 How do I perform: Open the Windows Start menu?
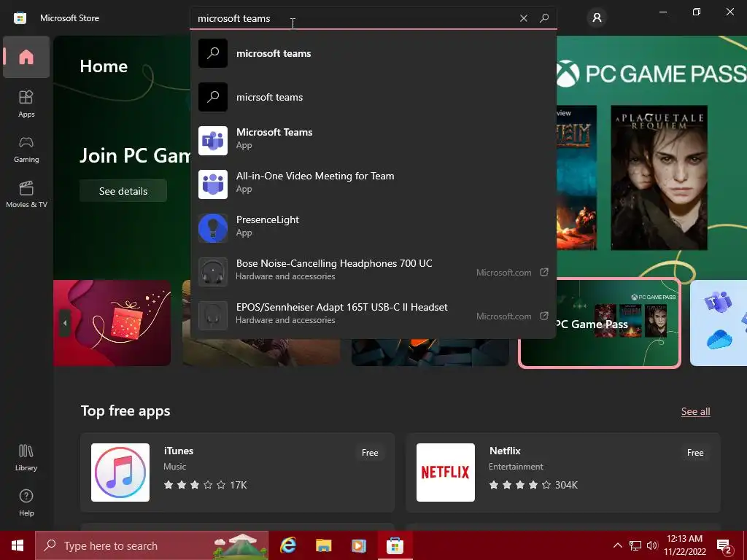18,545
